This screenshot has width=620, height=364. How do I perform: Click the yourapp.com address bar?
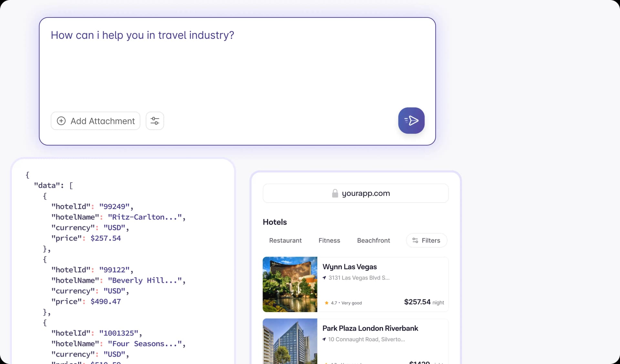(x=355, y=193)
